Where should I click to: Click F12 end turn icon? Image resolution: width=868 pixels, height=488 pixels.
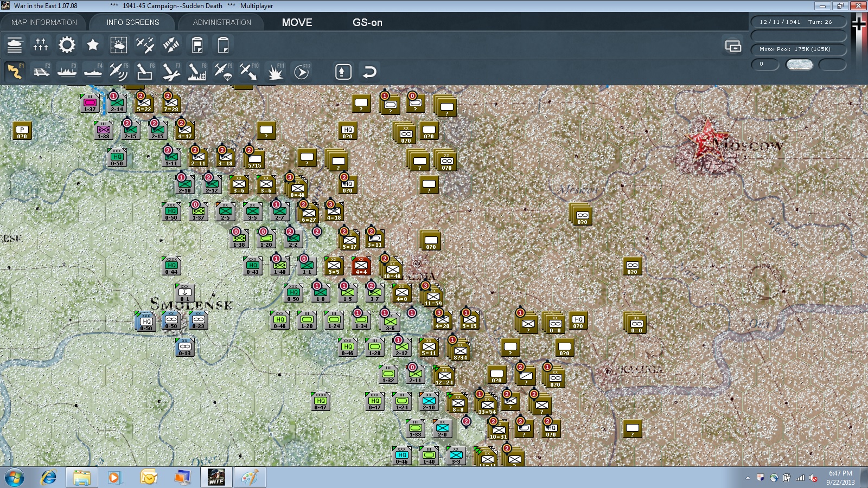click(302, 72)
